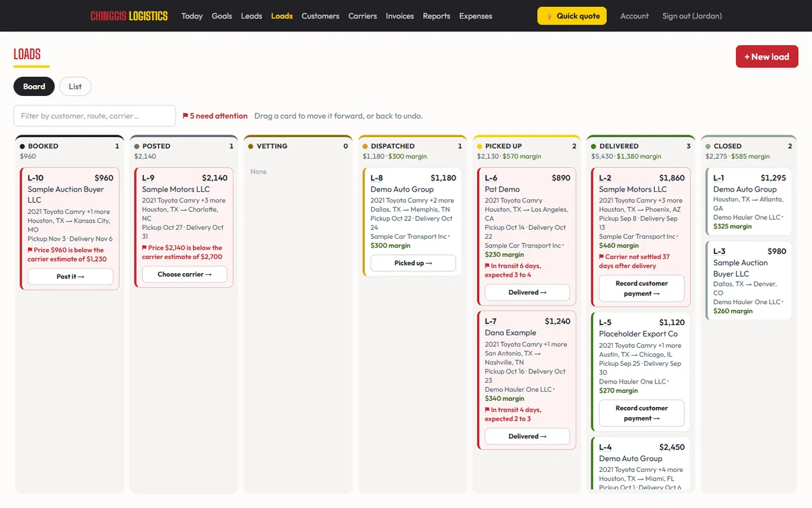The height and width of the screenshot is (508, 812).
Task: Record customer payment for load L-2
Action: 641,288
